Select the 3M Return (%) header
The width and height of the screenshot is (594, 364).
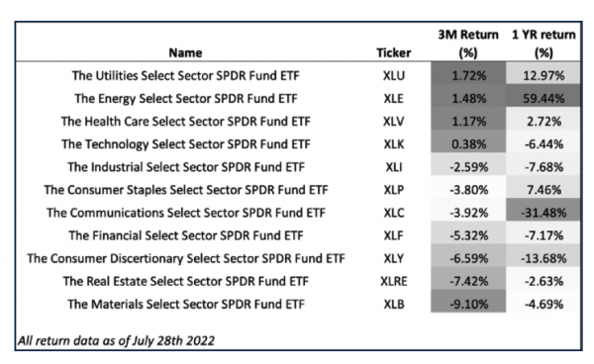(468, 44)
